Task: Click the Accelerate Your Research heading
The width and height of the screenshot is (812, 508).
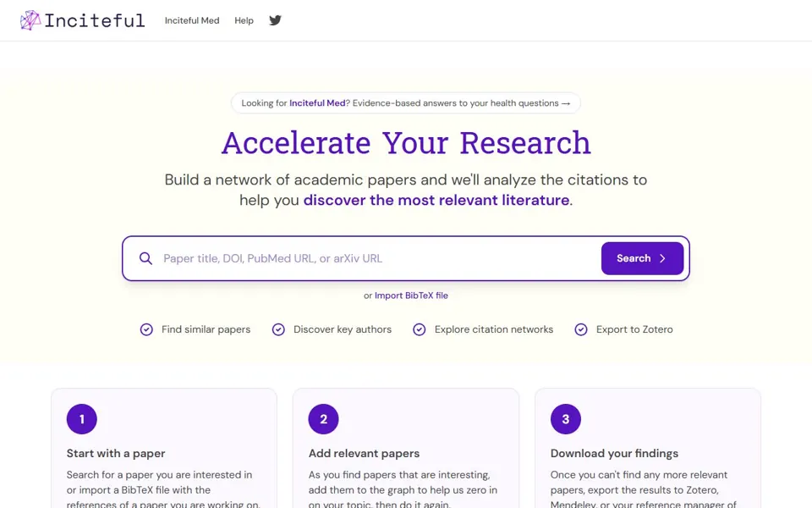Action: pos(406,143)
